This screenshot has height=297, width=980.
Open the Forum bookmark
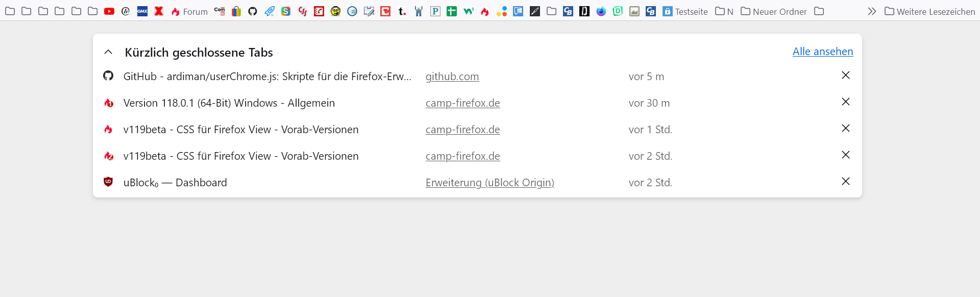(189, 11)
